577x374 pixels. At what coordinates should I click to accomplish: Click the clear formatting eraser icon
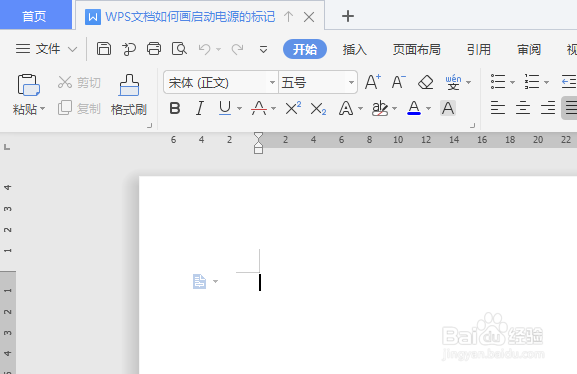(426, 82)
